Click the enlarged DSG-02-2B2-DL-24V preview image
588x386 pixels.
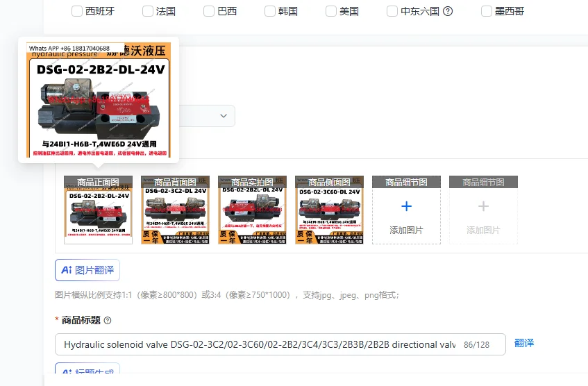point(99,100)
